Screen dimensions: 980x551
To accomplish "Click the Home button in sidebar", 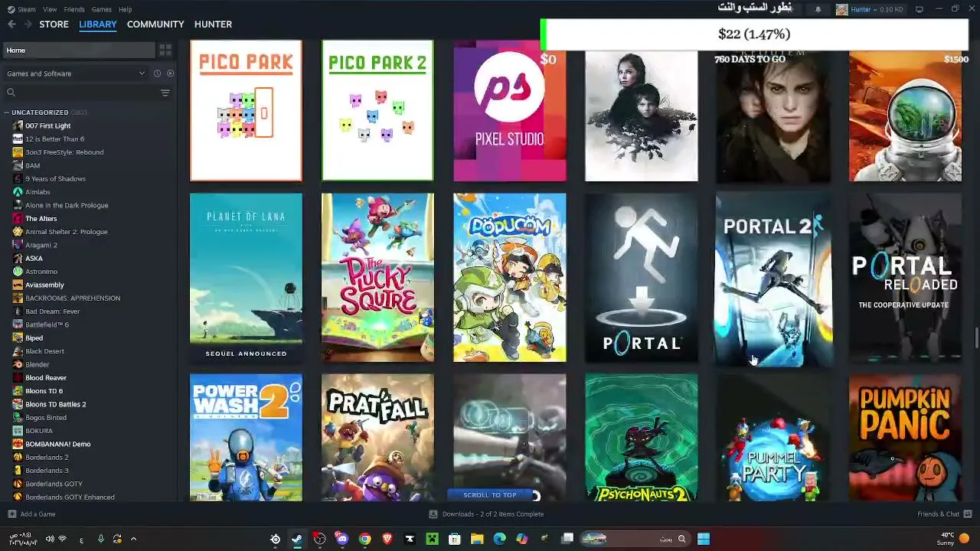I will click(78, 51).
